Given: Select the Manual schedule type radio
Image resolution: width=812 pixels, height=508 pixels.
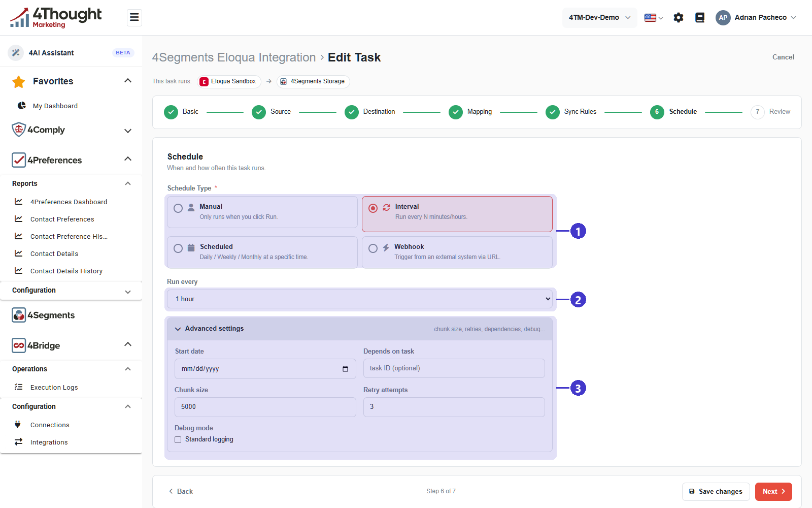Looking at the screenshot, I should click(178, 208).
